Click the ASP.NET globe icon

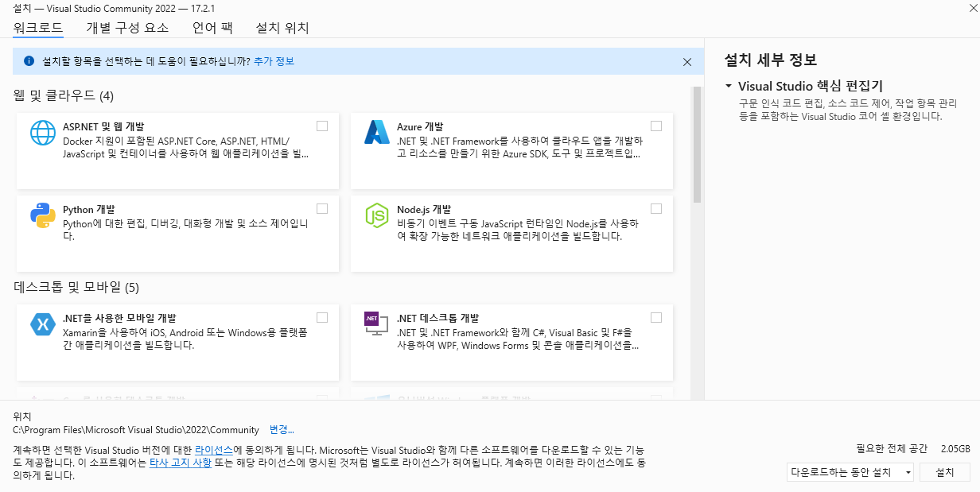click(x=42, y=132)
